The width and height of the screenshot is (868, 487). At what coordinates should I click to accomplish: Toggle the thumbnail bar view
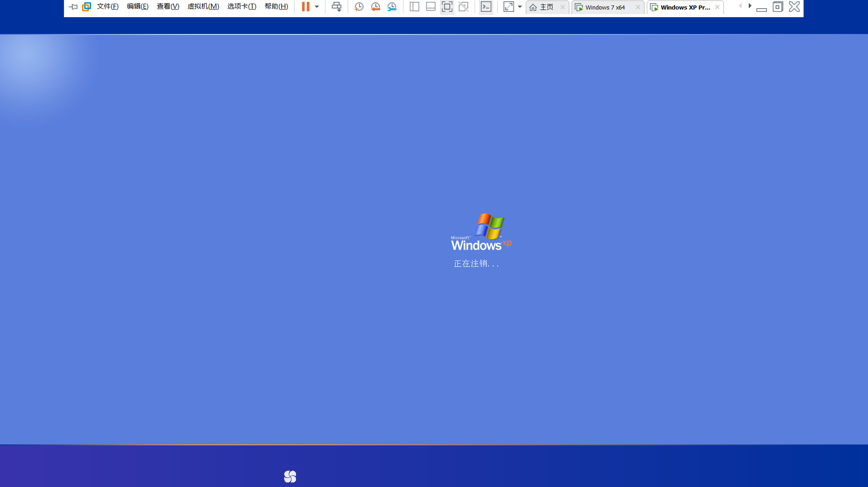coord(431,7)
